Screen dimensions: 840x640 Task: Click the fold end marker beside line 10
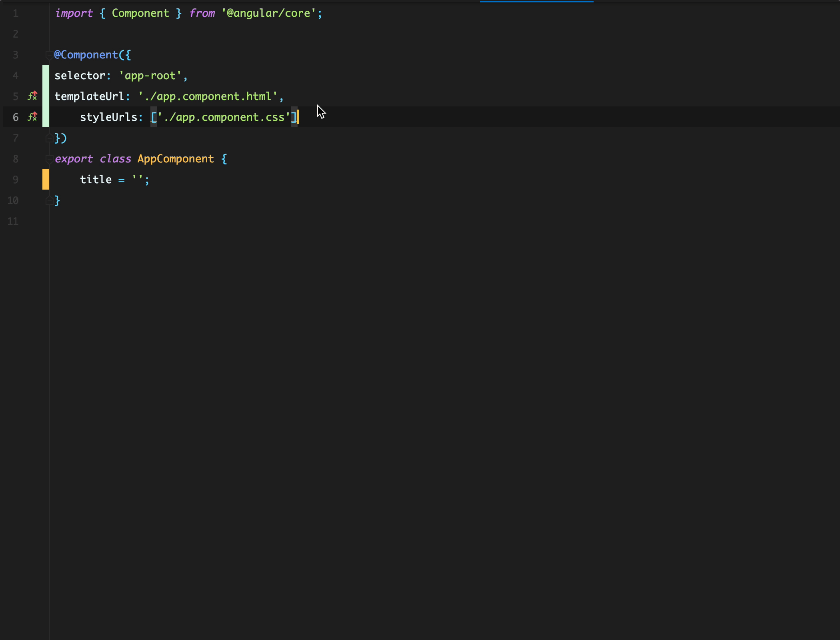(x=49, y=200)
